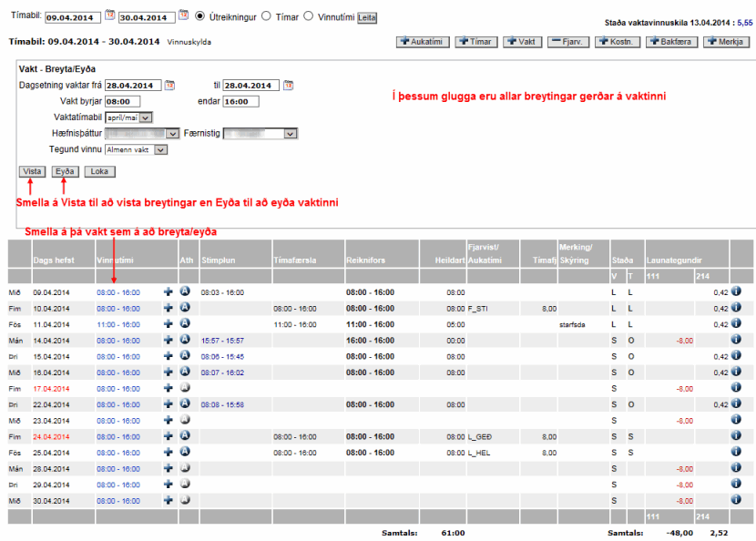The width and height of the screenshot is (756, 541).
Task: Click the A note icon for 15.04.2014
Action: pyautogui.click(x=185, y=355)
